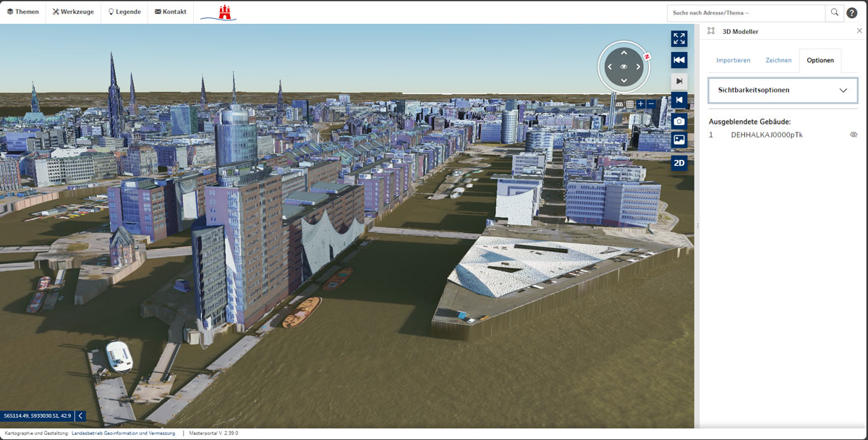868x440 pixels.
Task: Close the 3D Modeller panel
Action: click(x=859, y=31)
